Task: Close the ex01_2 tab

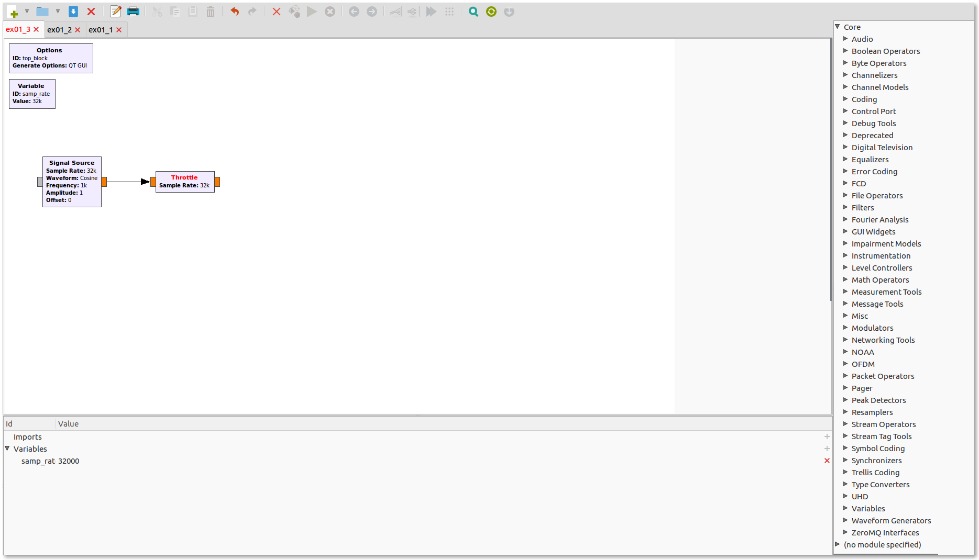Action: (78, 30)
